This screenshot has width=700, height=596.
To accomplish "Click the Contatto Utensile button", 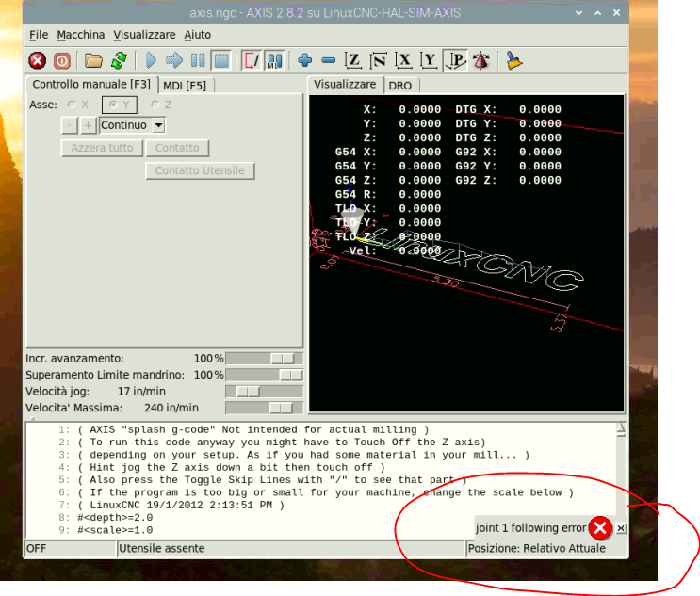I will click(x=200, y=170).
